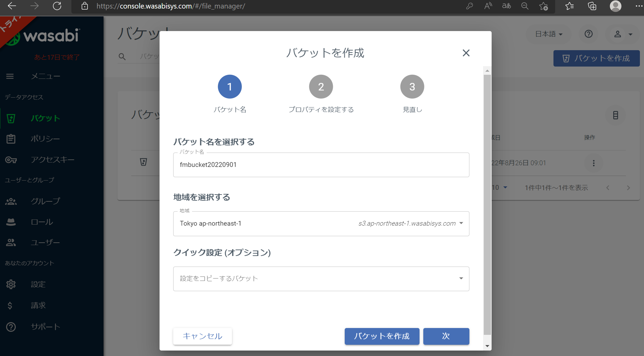Click the Settings gear icon in sidebar
This screenshot has width=644, height=356.
pos(11,284)
